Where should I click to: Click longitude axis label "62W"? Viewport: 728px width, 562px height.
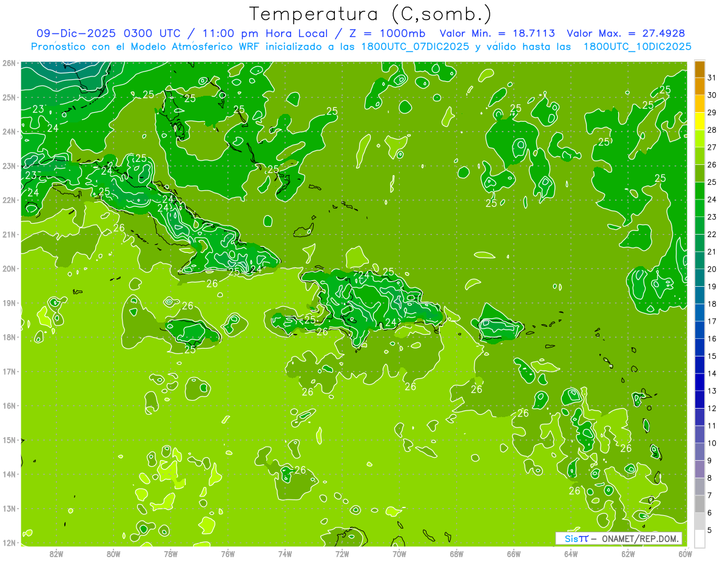coord(628,554)
